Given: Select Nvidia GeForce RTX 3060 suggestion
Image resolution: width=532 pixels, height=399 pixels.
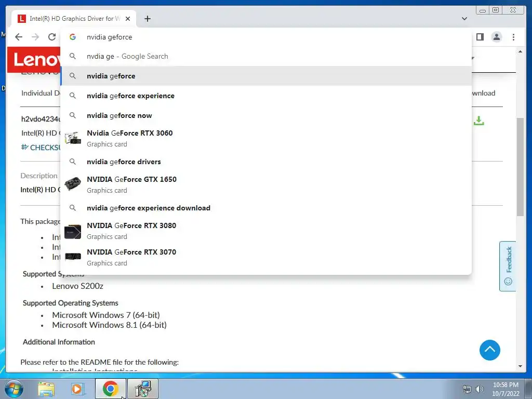Looking at the screenshot, I should (x=266, y=138).
